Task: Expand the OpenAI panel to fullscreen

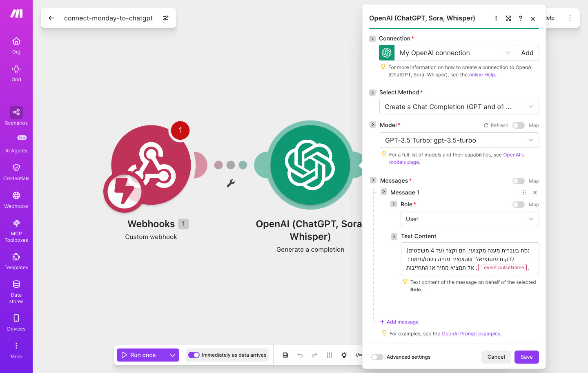Action: tap(508, 18)
